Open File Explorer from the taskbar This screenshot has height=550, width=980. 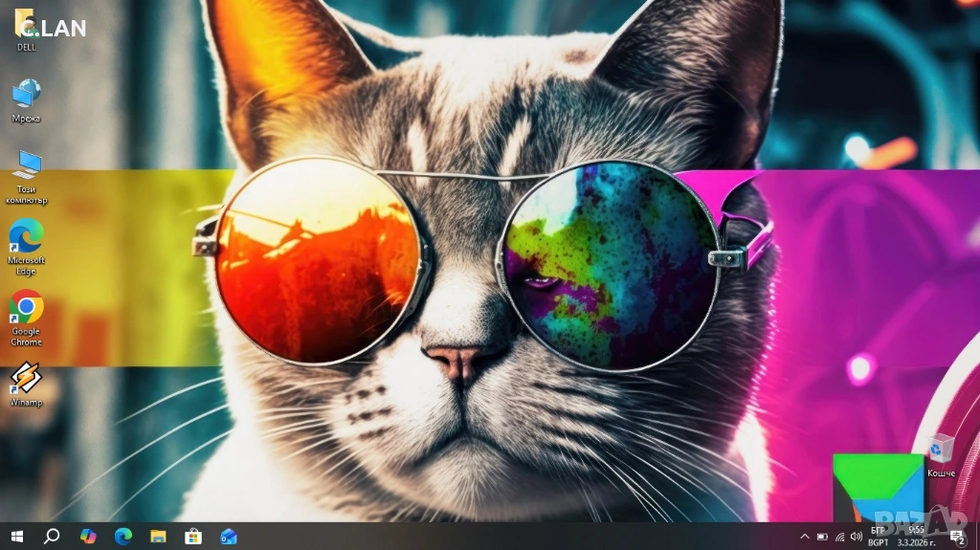coord(158,537)
